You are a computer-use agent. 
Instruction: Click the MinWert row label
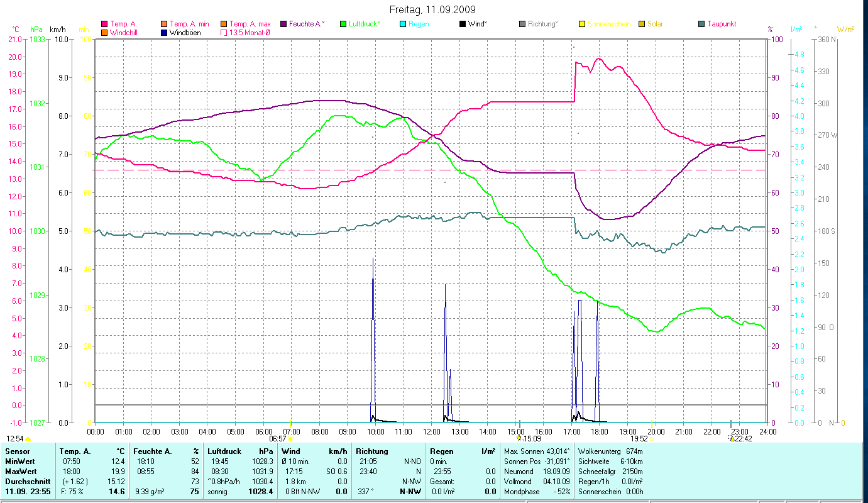point(20,462)
